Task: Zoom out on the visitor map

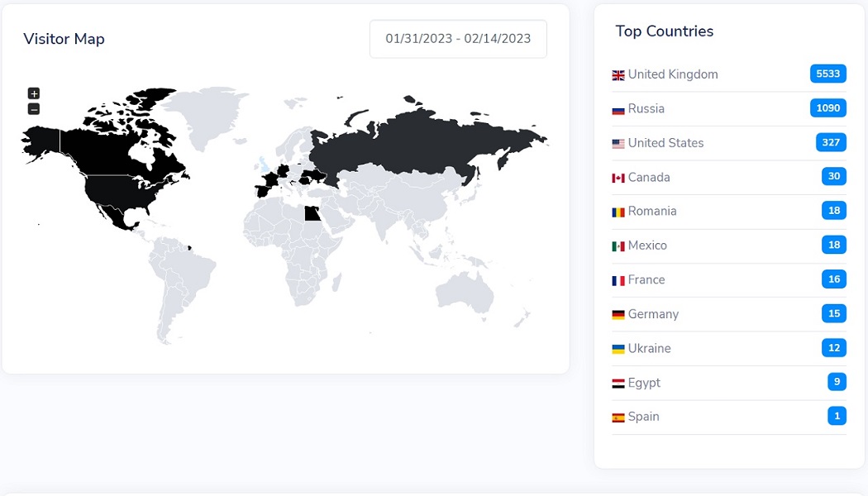Action: tap(34, 109)
